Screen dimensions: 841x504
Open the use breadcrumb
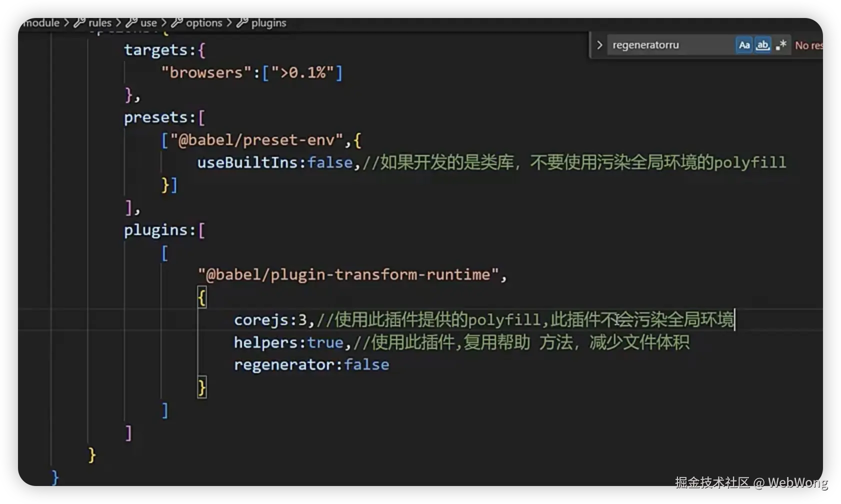tap(148, 23)
